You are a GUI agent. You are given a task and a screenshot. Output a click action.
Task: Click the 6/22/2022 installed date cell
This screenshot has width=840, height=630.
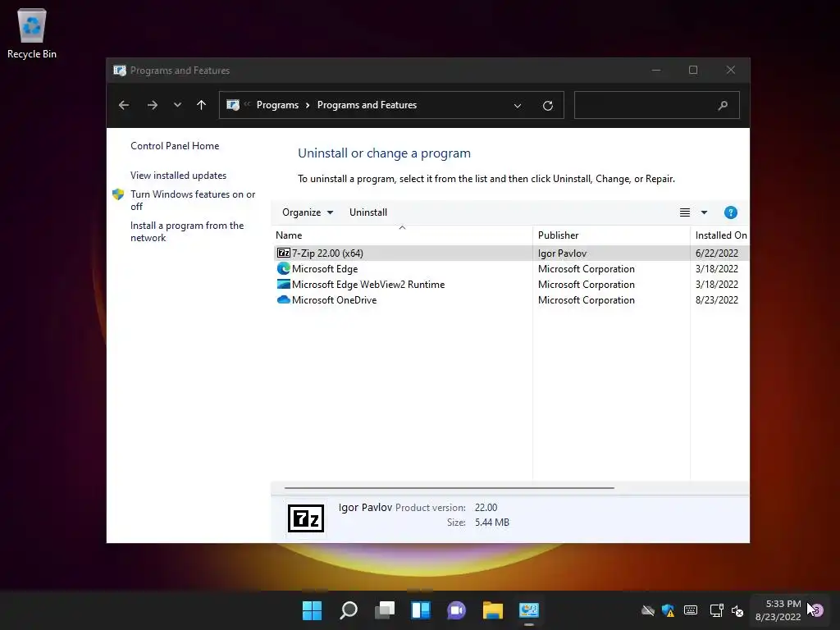tap(716, 253)
